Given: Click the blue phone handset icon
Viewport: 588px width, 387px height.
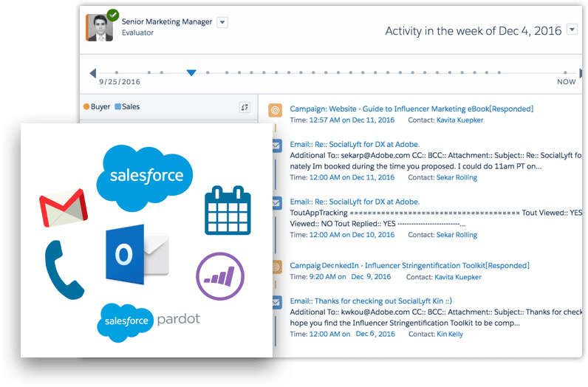Looking at the screenshot, I should point(64,270).
